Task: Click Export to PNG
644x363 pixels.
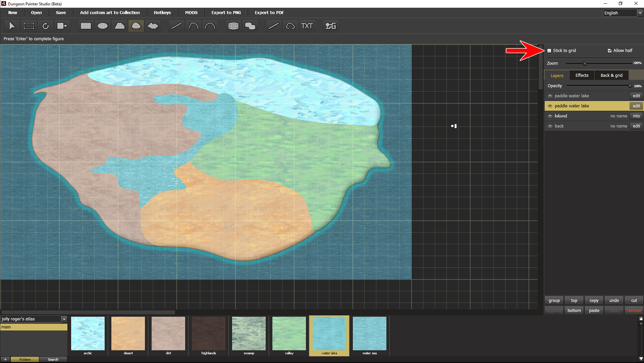Action: point(226,12)
